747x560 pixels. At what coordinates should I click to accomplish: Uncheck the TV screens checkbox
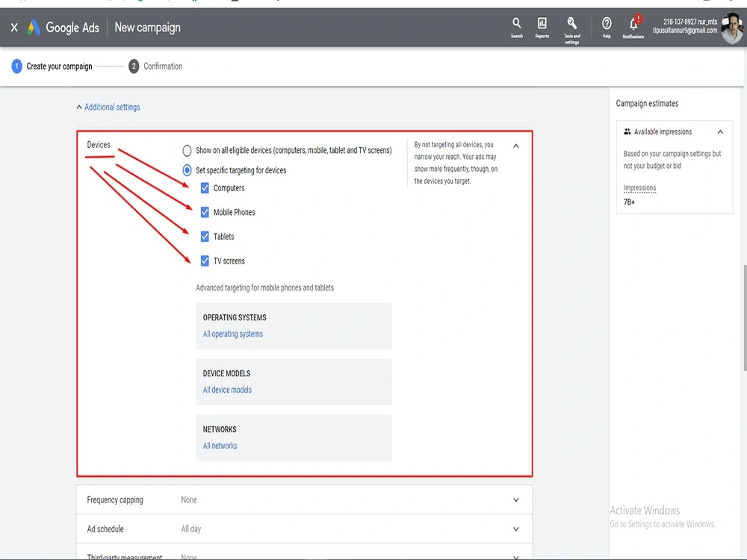pyautogui.click(x=205, y=261)
